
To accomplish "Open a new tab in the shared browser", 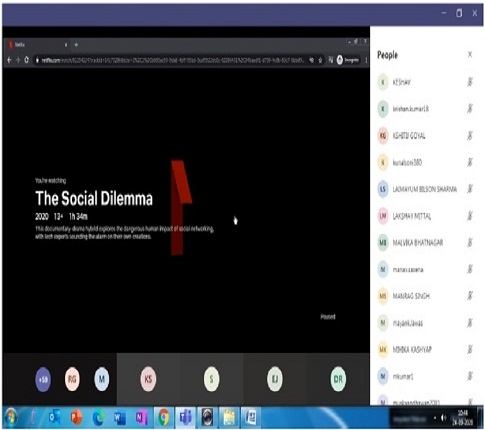I will (76, 44).
